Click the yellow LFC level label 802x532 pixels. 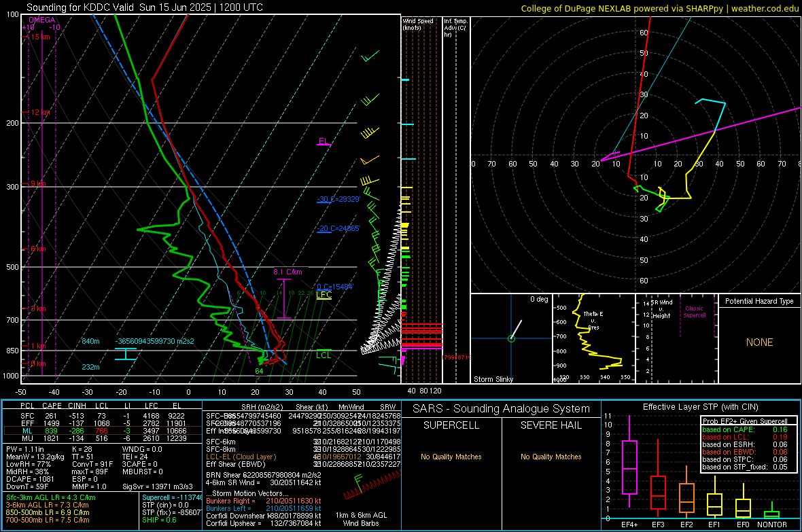click(324, 295)
